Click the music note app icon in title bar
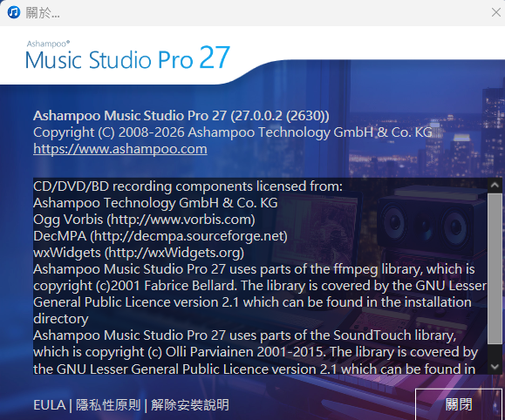The image size is (505, 420). click(x=14, y=13)
